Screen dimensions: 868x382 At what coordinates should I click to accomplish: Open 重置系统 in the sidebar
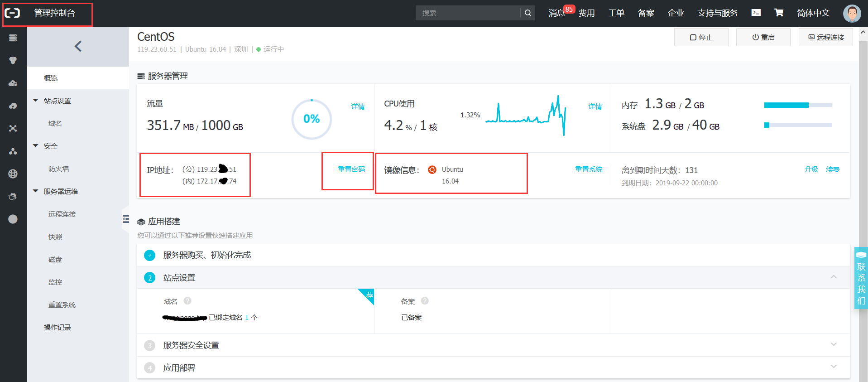62,305
